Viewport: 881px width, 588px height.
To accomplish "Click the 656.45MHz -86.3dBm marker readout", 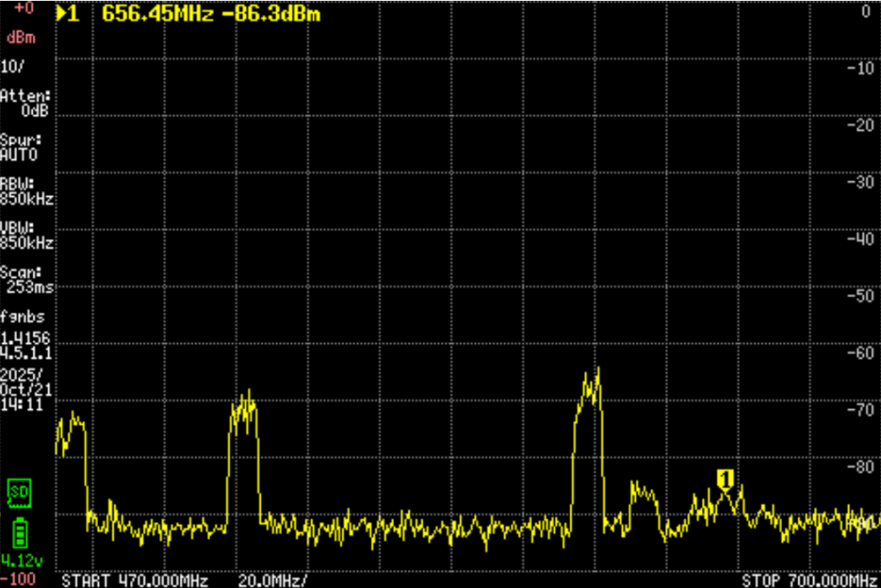I will point(211,14).
